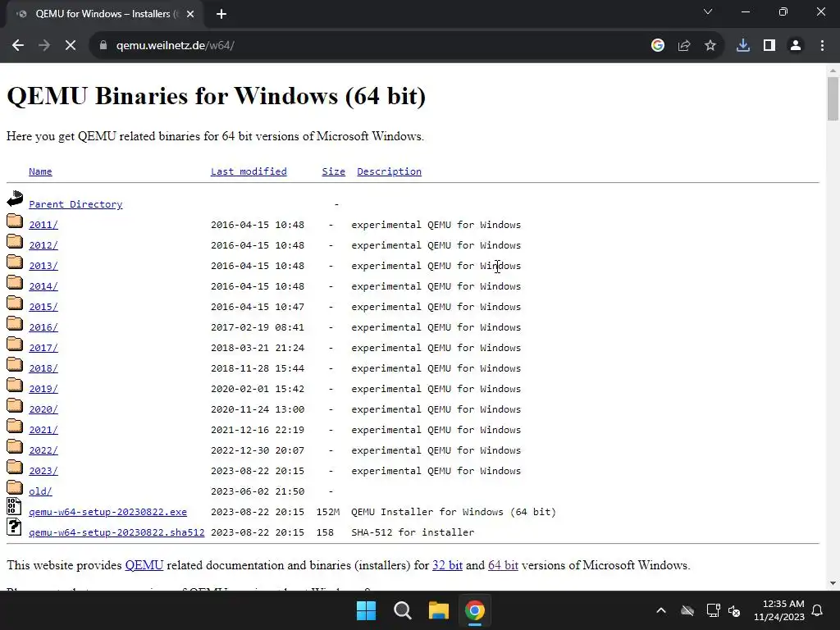Click the folder icon beside 2016/
This screenshot has height=630, width=840.
click(15, 323)
